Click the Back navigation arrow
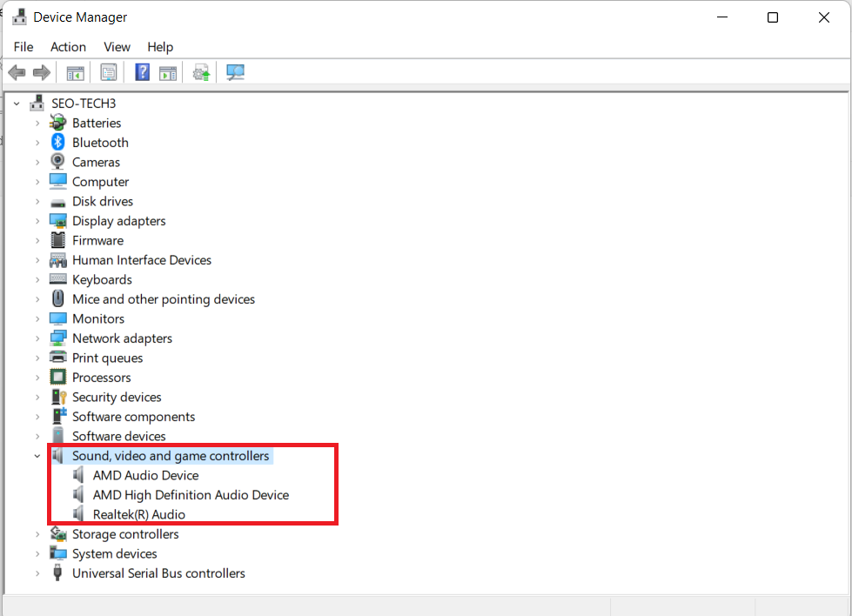The width and height of the screenshot is (852, 616). (16, 71)
